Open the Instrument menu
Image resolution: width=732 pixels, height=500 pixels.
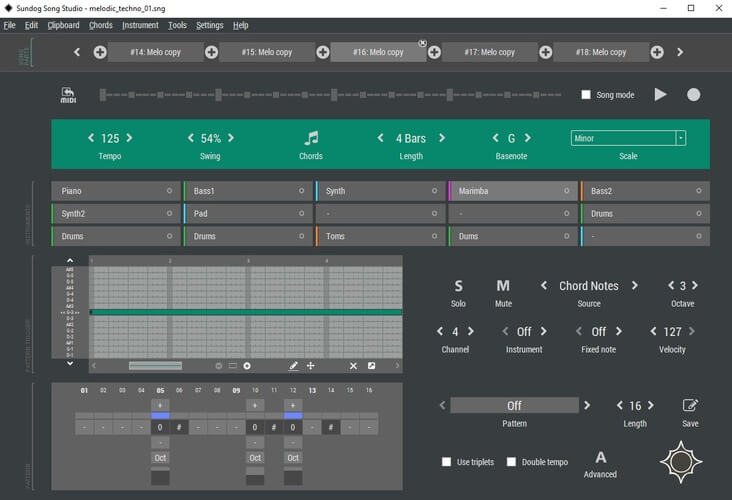point(141,25)
